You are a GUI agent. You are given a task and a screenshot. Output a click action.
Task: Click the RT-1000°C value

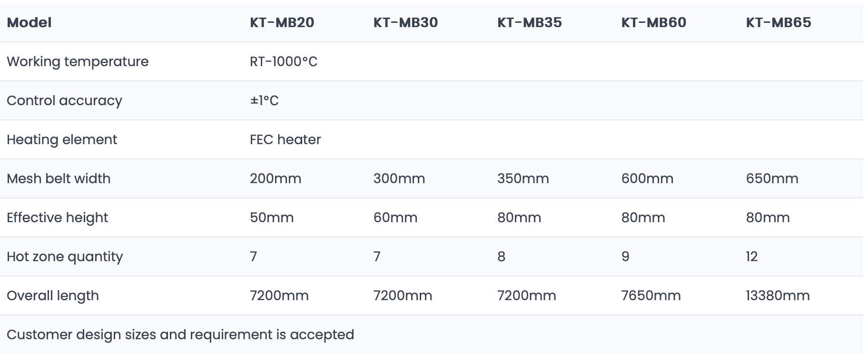click(x=284, y=61)
